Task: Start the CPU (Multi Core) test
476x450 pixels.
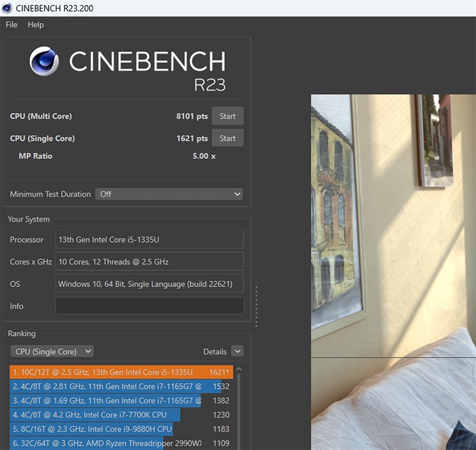Action: click(227, 116)
